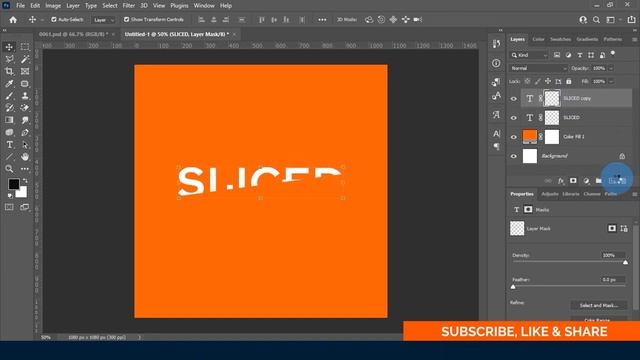Lock all for the selected layer
This screenshot has height=360, width=640.
[x=569, y=81]
